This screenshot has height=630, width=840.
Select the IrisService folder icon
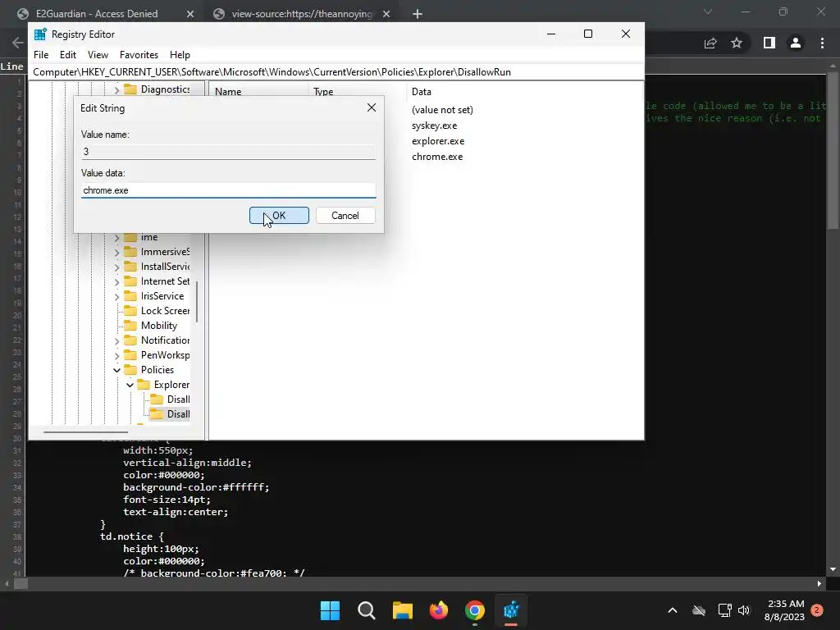tap(130, 295)
